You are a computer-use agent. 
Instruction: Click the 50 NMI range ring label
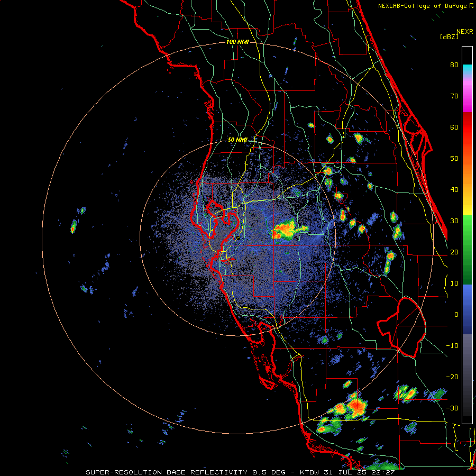[237, 140]
